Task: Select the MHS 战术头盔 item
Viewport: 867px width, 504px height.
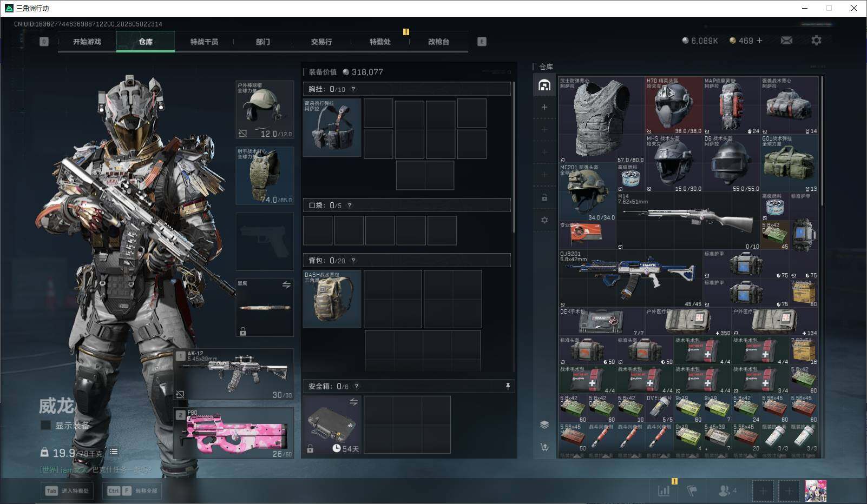Action: [x=674, y=163]
